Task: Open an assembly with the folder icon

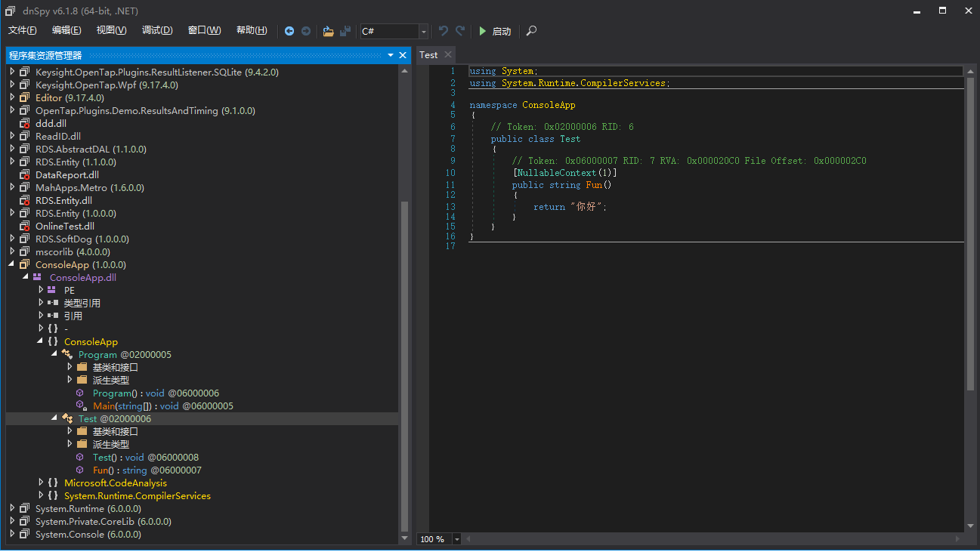Action: pos(328,31)
